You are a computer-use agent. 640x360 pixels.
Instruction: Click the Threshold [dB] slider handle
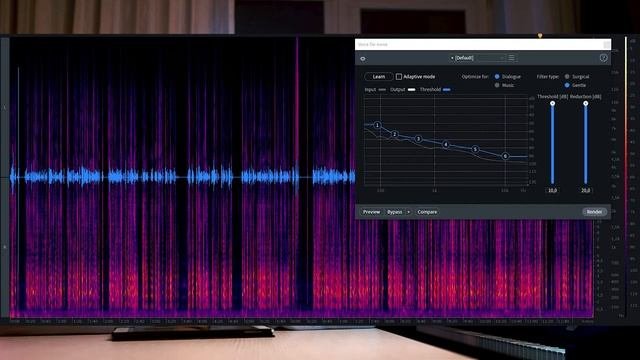pyautogui.click(x=552, y=104)
